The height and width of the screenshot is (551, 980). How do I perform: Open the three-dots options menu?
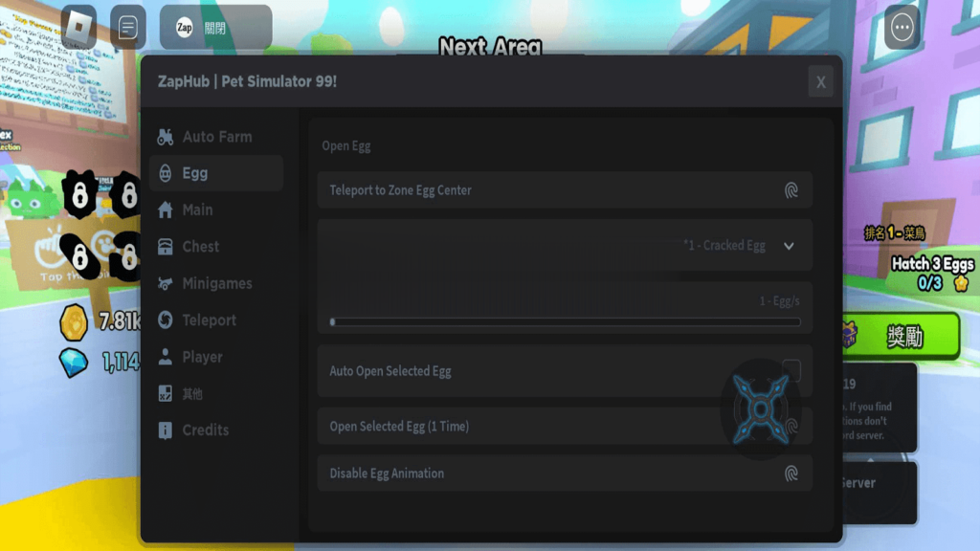tap(902, 28)
